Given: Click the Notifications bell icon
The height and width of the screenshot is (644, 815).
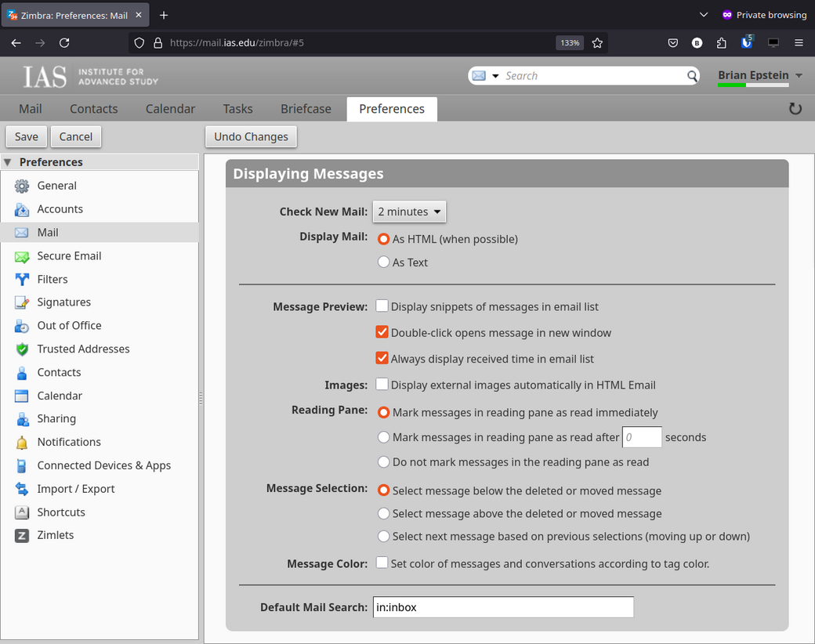Looking at the screenshot, I should click(x=22, y=443).
